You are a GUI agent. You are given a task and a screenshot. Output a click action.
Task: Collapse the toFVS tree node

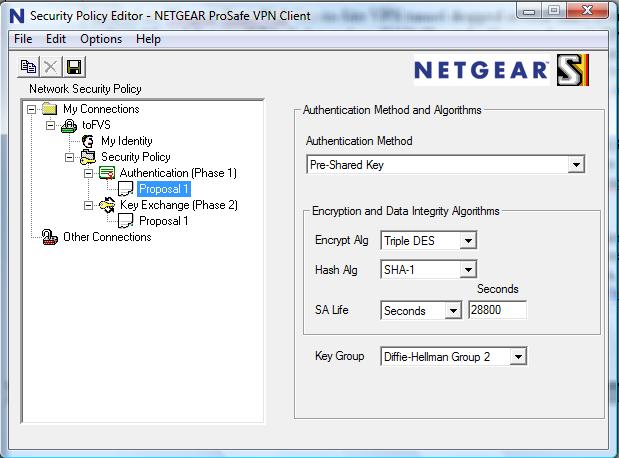pos(51,126)
